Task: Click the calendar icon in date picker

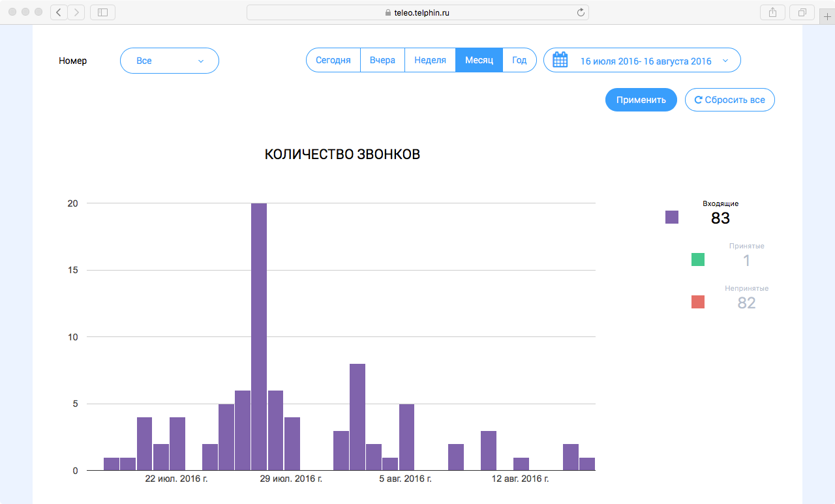Action: (560, 60)
